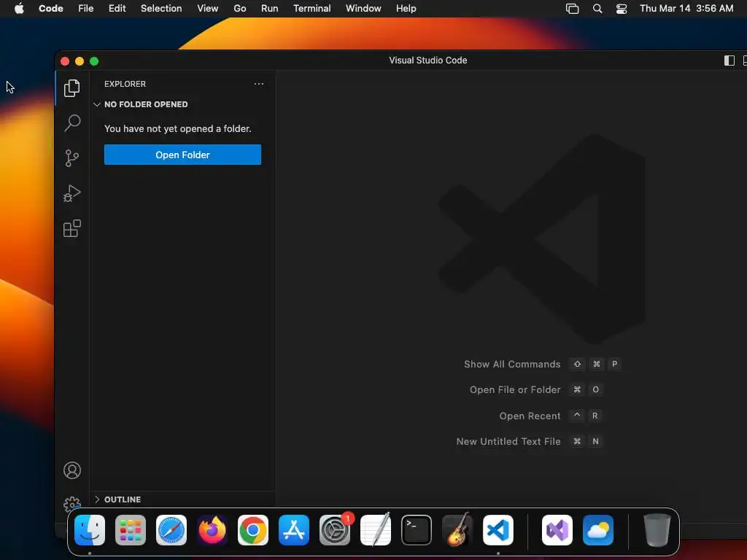Image resolution: width=747 pixels, height=560 pixels.
Task: Open the Go menu
Action: coord(239,9)
